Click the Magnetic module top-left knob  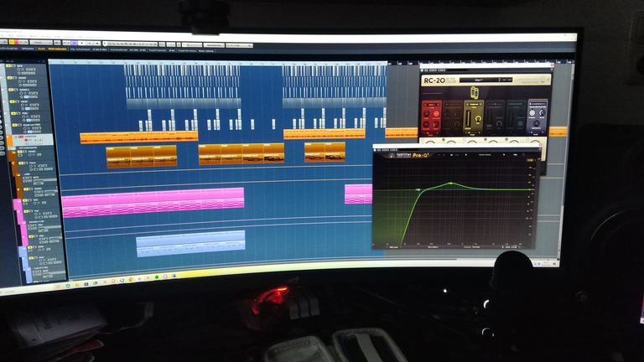(x=532, y=113)
